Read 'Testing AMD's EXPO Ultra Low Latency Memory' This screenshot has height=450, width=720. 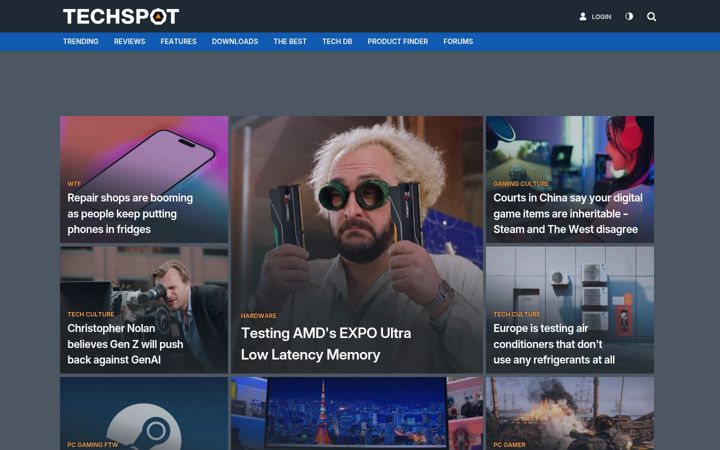[326, 343]
